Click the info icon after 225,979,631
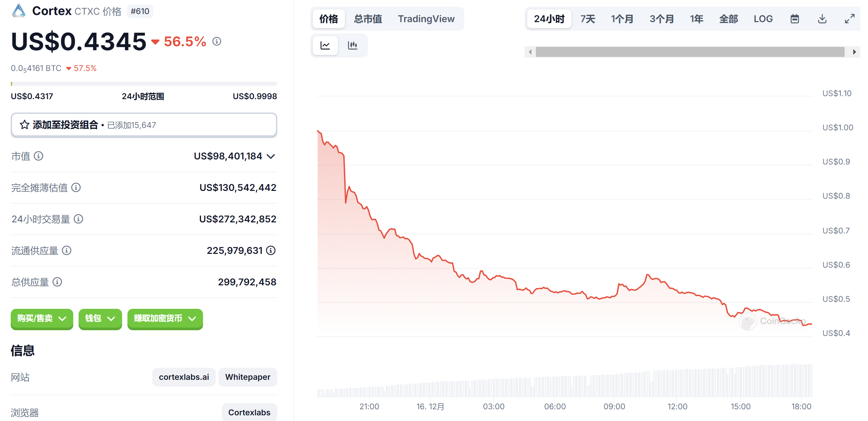 pyautogui.click(x=271, y=250)
